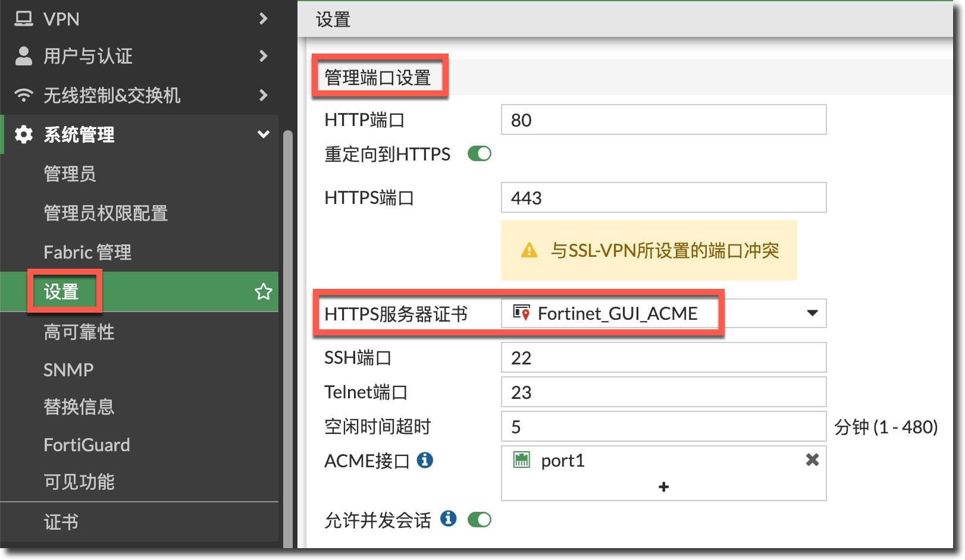Disable the 允许并发会话 toggle
This screenshot has height=560, width=965.
click(x=479, y=520)
